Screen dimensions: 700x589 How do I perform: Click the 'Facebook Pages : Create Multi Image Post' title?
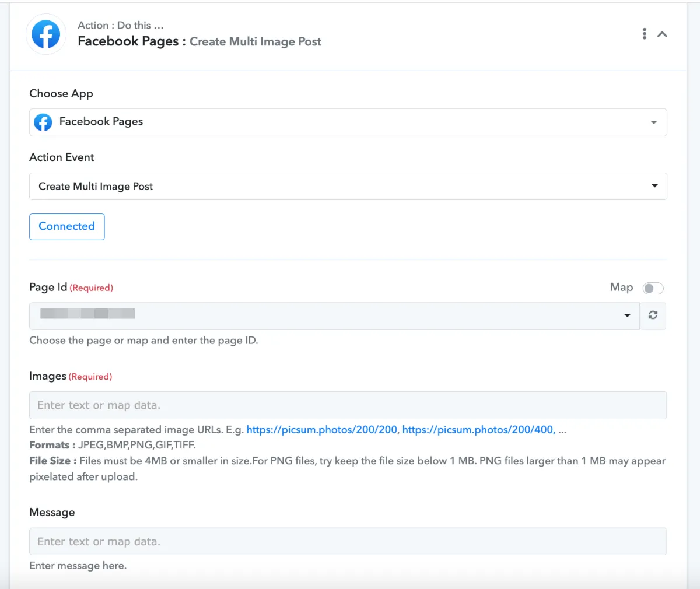[199, 41]
